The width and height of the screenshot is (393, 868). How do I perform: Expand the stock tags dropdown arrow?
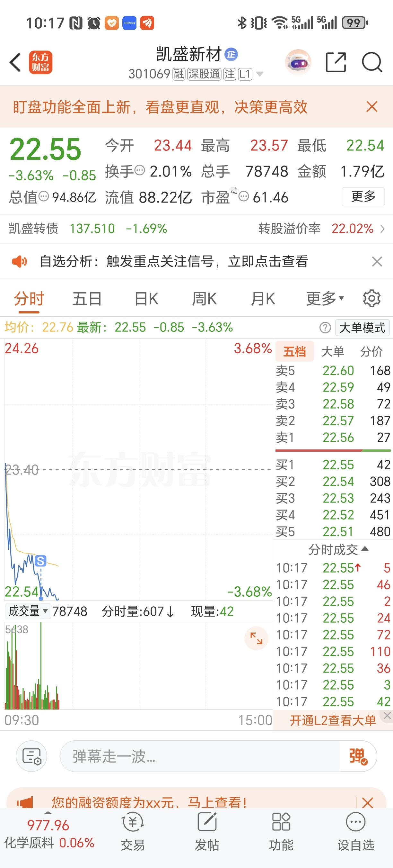[x=260, y=74]
